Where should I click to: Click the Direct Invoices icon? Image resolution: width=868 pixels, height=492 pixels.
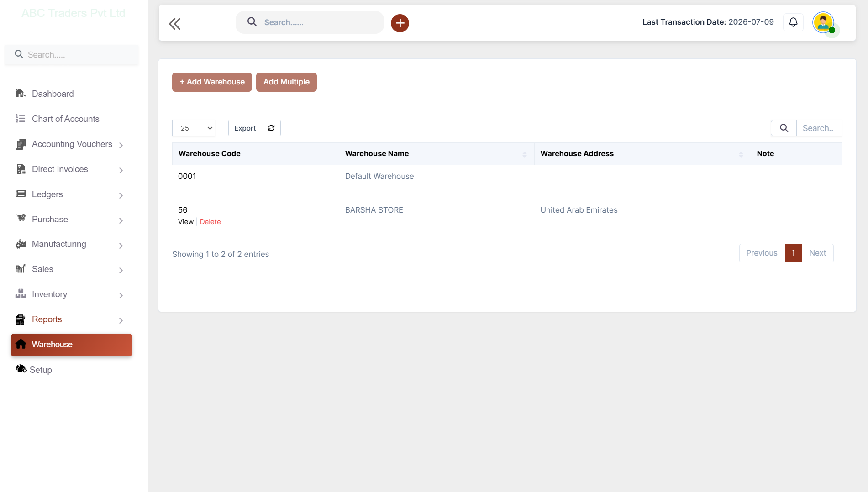tap(20, 169)
